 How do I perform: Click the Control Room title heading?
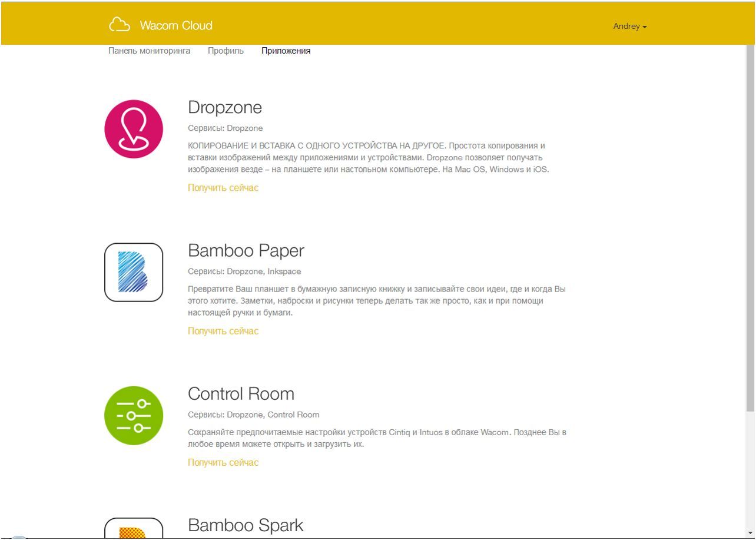(x=241, y=393)
